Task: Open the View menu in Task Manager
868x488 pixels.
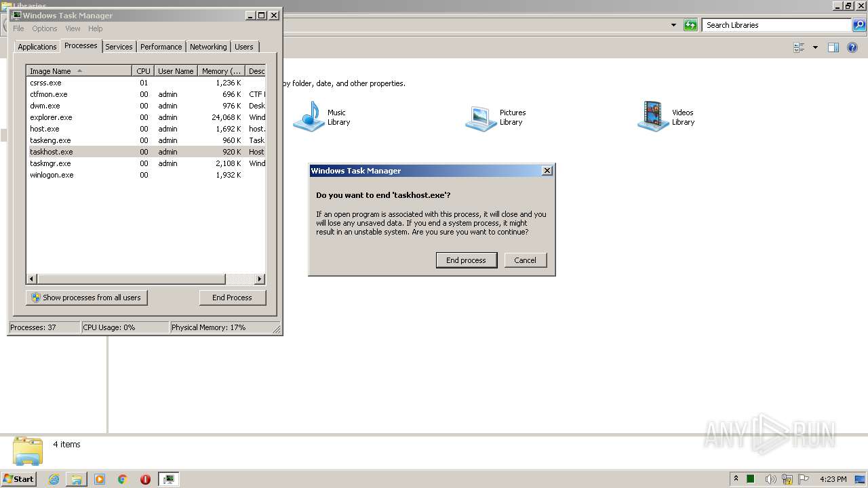Action: point(73,28)
